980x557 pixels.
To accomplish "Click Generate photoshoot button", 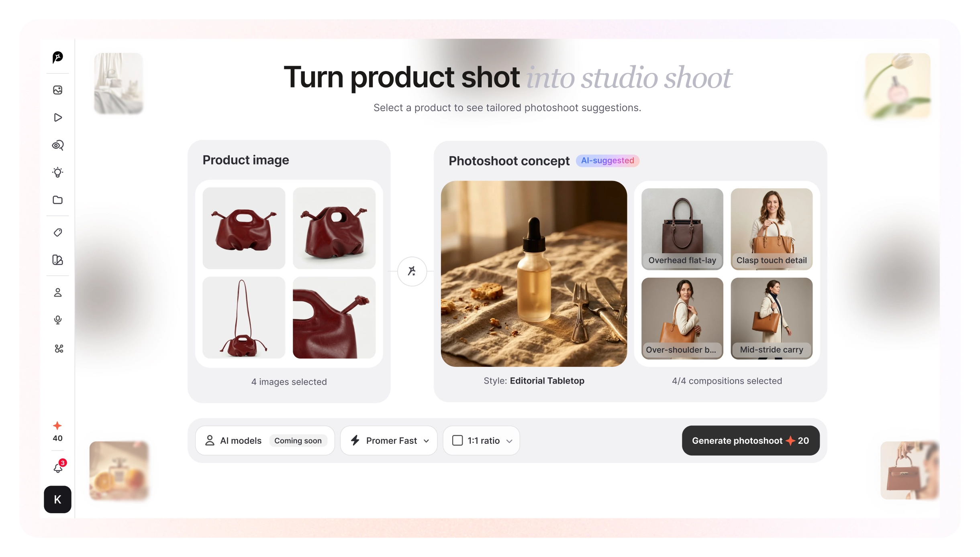I will pyautogui.click(x=750, y=441).
